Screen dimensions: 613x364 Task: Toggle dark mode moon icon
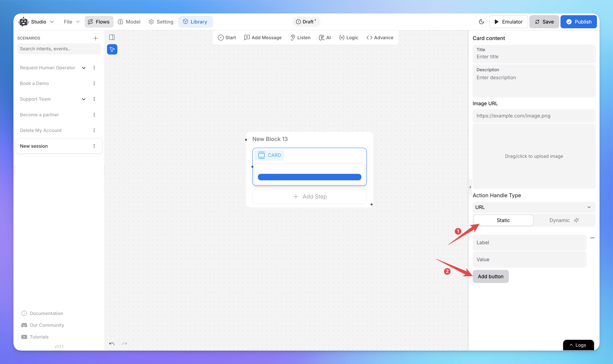coord(481,22)
